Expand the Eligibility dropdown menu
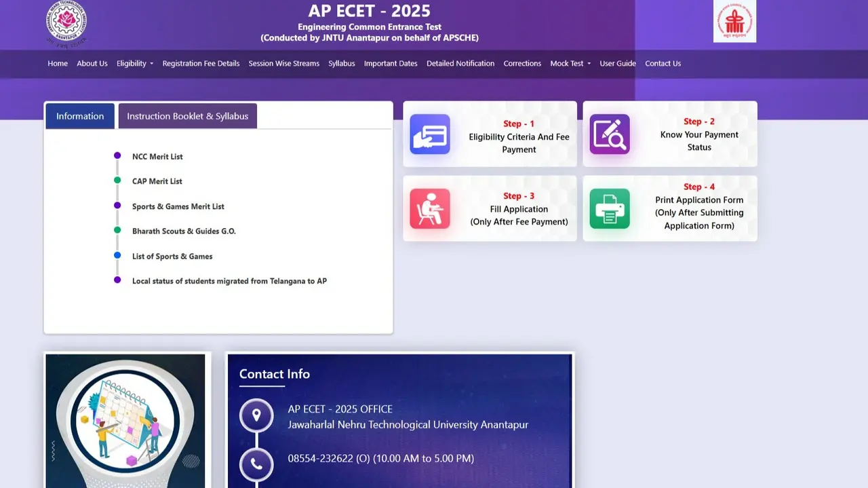Viewport: 868px width, 488px height. pos(134,63)
